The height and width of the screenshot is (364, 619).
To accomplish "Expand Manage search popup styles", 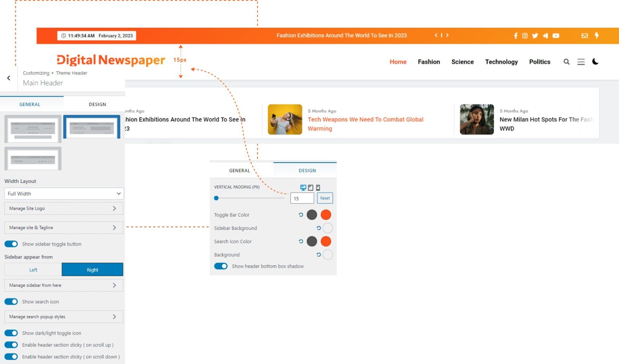I will (63, 316).
